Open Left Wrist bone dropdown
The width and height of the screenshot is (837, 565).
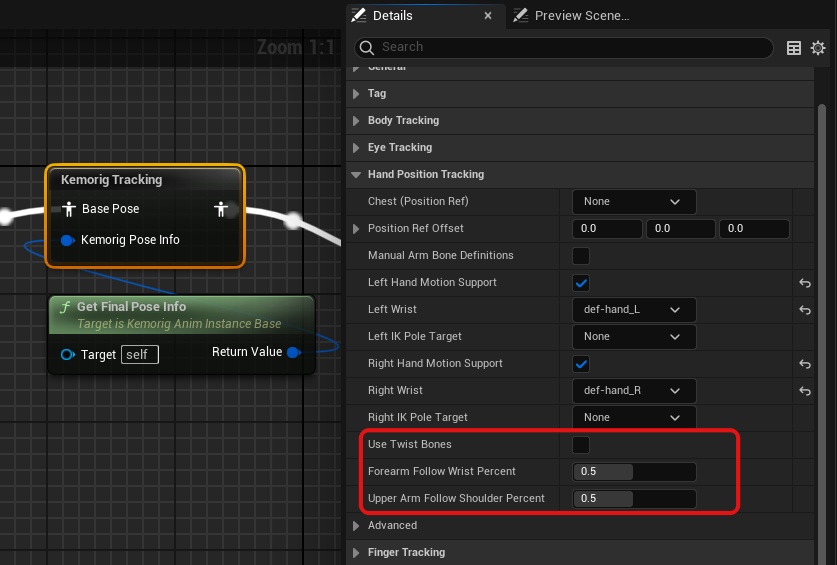(x=634, y=310)
